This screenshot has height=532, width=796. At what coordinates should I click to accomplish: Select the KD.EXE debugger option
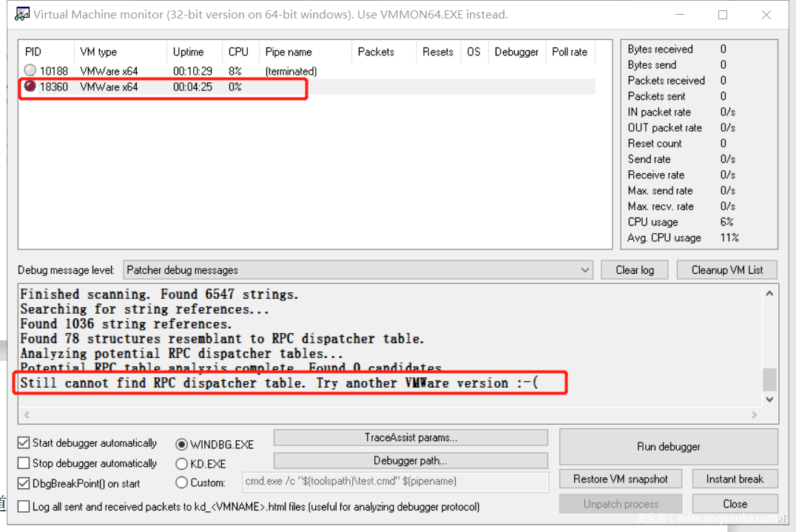[x=182, y=464]
